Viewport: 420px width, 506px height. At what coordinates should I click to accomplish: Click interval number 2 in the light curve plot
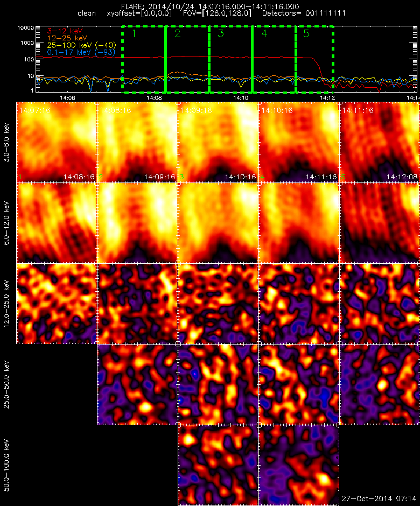(x=178, y=33)
